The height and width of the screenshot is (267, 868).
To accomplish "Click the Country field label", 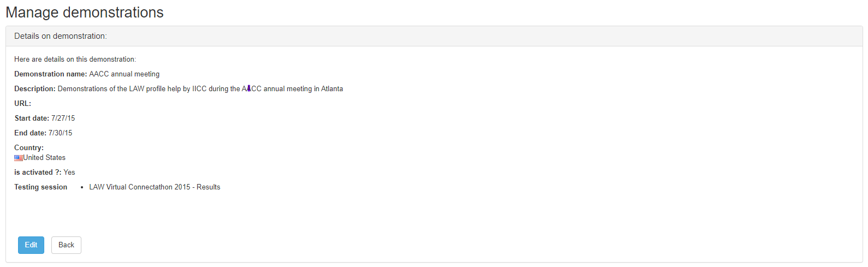I will (x=29, y=148).
